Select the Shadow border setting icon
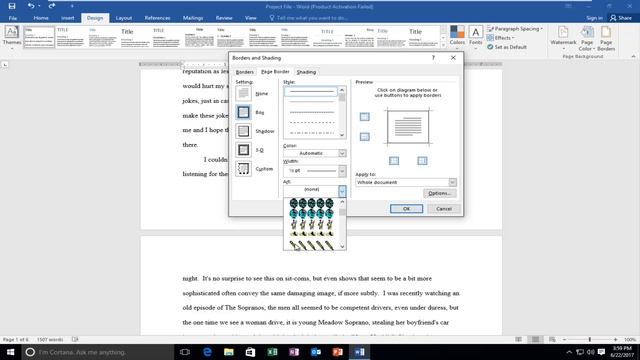This screenshot has height=360, width=640. pos(243,131)
